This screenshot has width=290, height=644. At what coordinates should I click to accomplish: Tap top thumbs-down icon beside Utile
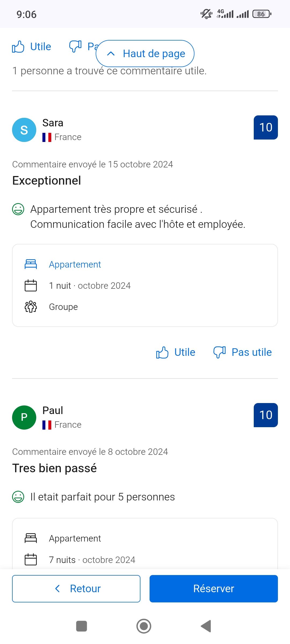point(75,47)
